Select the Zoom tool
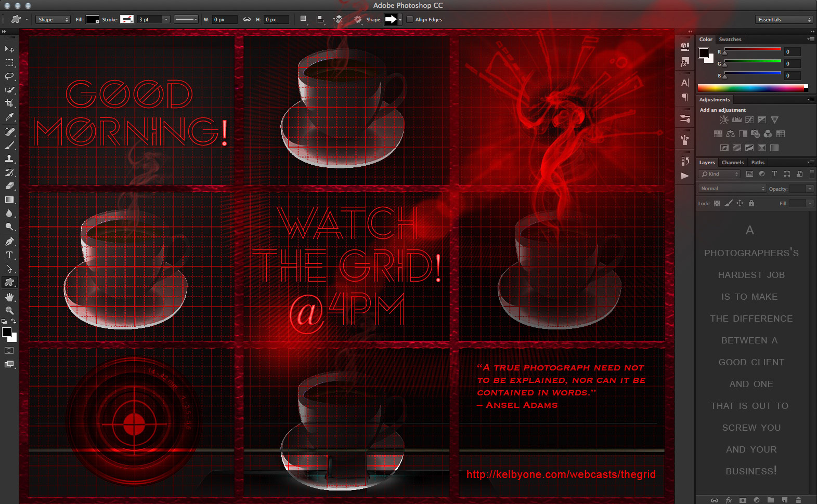Image resolution: width=817 pixels, height=504 pixels. (9, 310)
